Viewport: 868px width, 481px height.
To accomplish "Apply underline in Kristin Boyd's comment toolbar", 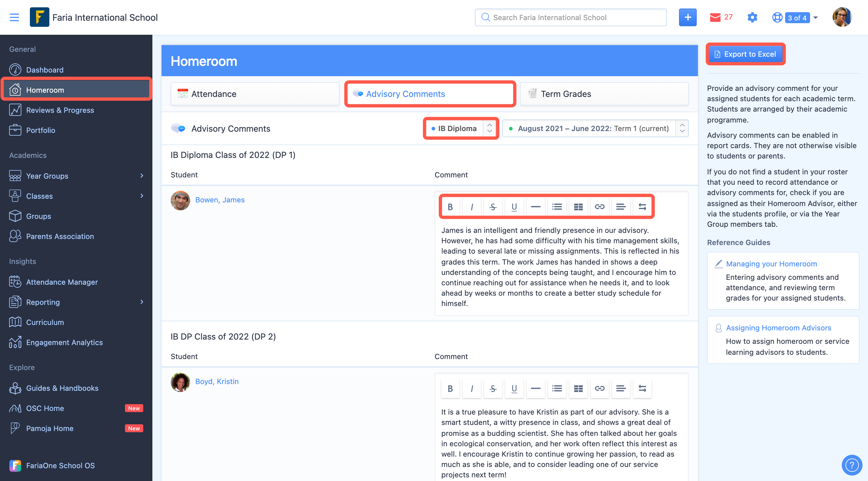I will coord(514,389).
